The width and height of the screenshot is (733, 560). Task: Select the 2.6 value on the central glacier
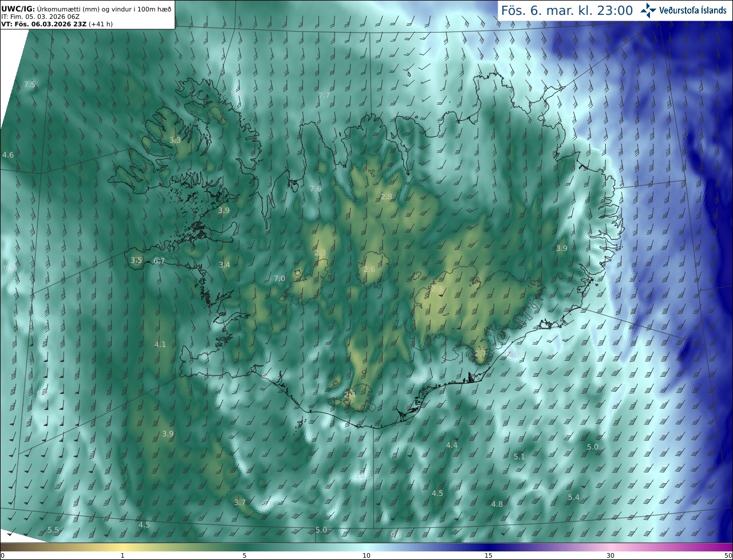click(369, 269)
